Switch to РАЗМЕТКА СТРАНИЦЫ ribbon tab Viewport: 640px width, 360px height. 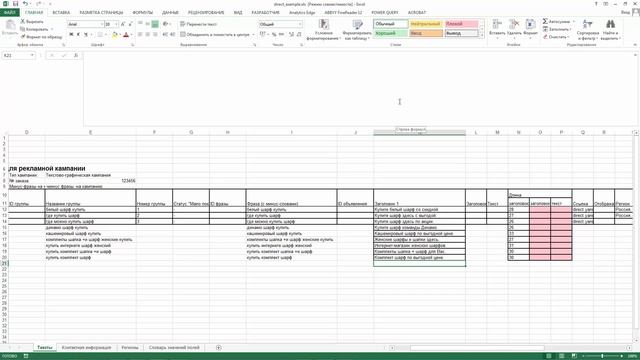click(x=101, y=13)
